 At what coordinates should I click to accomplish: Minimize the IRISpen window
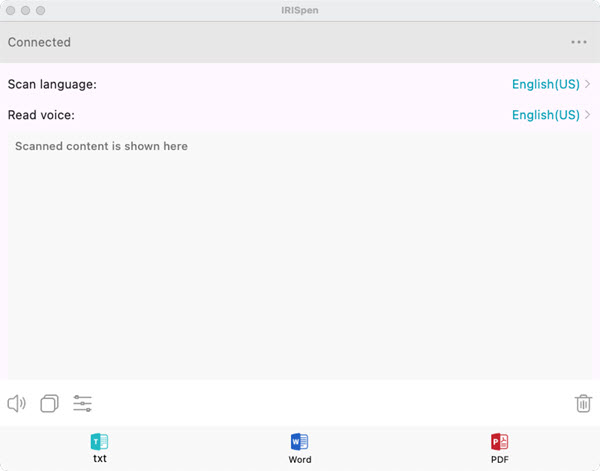[x=26, y=10]
